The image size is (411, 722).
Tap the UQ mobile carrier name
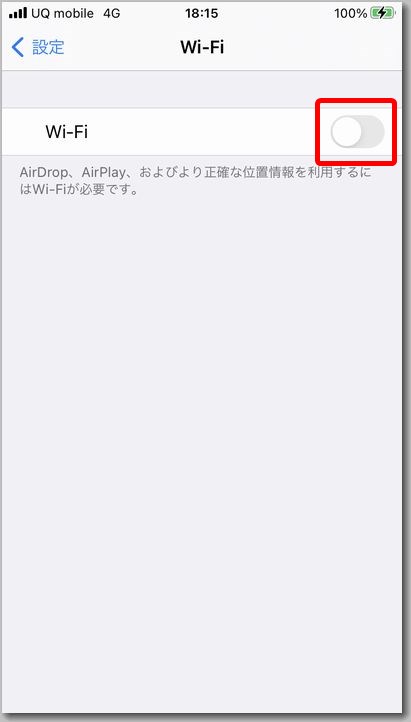pos(63,13)
